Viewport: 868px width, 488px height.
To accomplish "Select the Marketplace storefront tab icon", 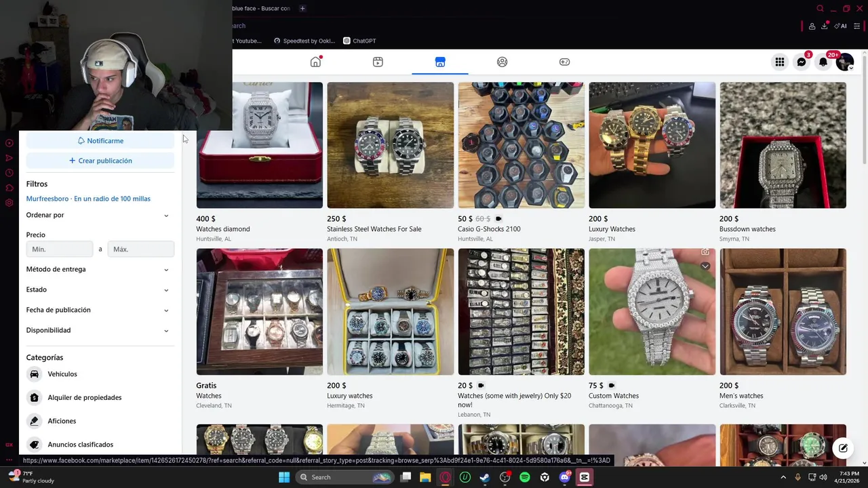I will (440, 62).
